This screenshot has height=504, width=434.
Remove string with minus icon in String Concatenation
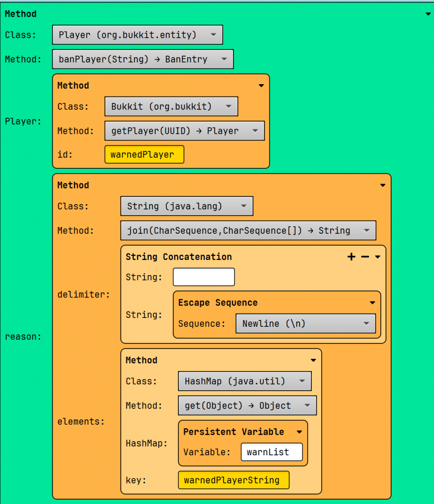pos(365,257)
